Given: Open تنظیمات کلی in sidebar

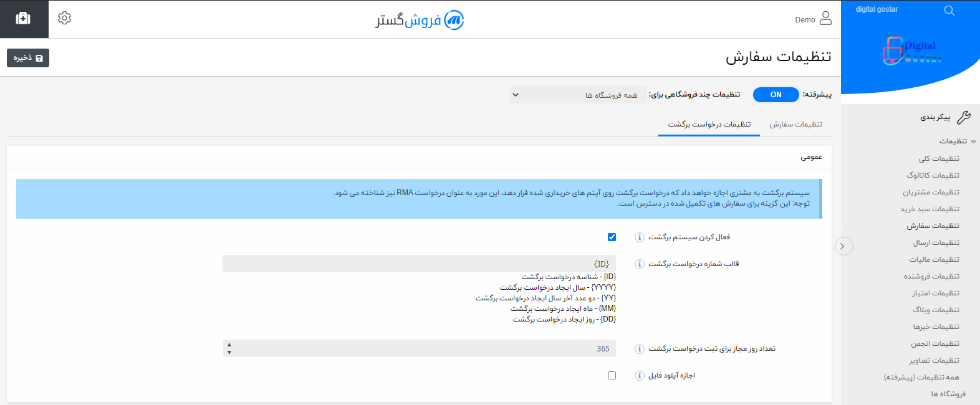Looking at the screenshot, I should [939, 159].
